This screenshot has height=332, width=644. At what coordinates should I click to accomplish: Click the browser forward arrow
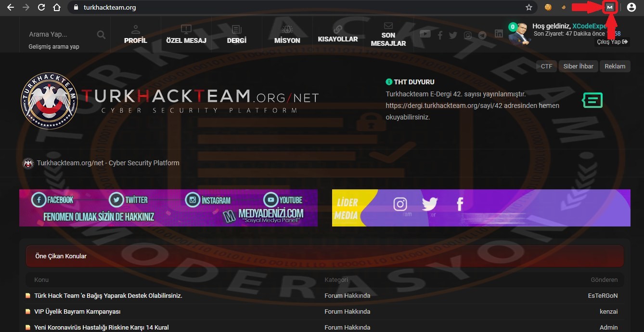[26, 7]
